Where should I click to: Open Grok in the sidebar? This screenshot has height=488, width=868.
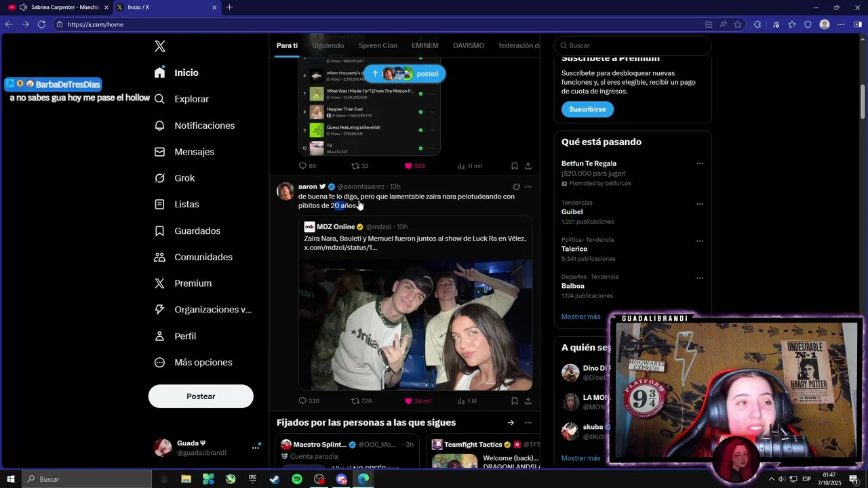coord(174,178)
